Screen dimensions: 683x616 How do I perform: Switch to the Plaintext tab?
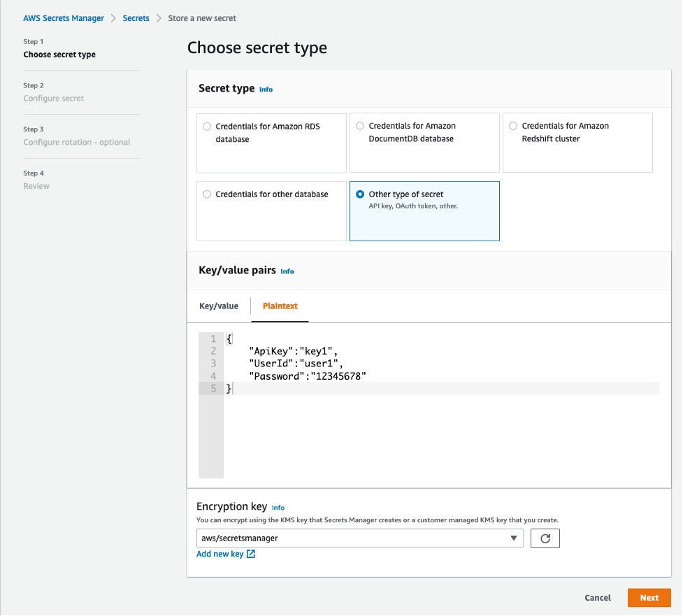pos(280,306)
